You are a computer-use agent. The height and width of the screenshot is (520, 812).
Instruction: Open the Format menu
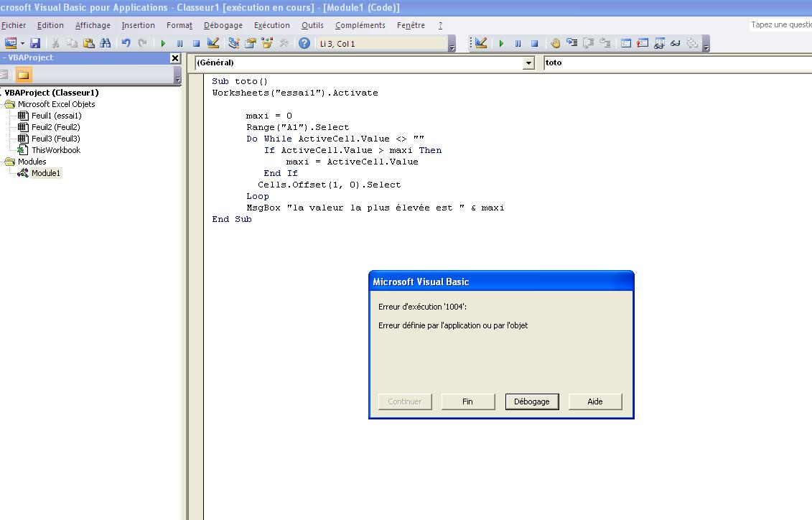tap(179, 25)
